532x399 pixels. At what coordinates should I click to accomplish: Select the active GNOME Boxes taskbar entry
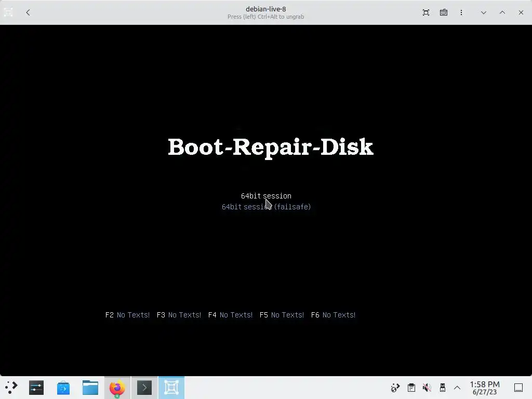(x=171, y=388)
